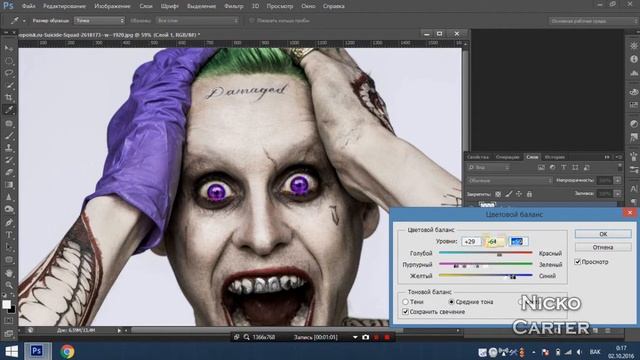
Task: Select the Gradient tool
Action: click(x=9, y=184)
